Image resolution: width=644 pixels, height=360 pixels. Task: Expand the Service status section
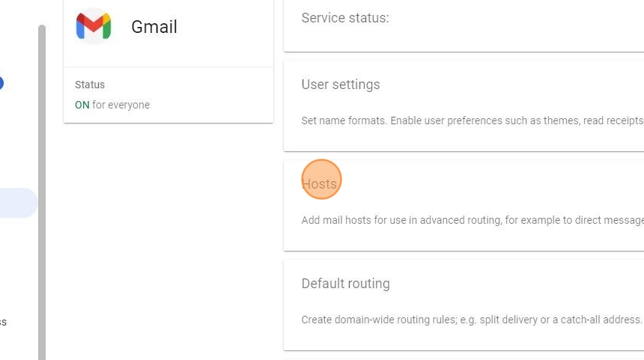[x=345, y=18]
